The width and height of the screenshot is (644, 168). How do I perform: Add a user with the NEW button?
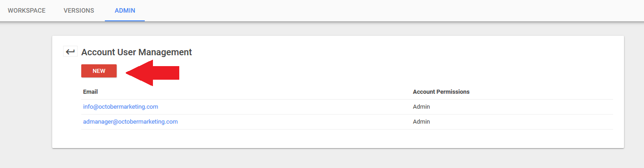coord(99,71)
